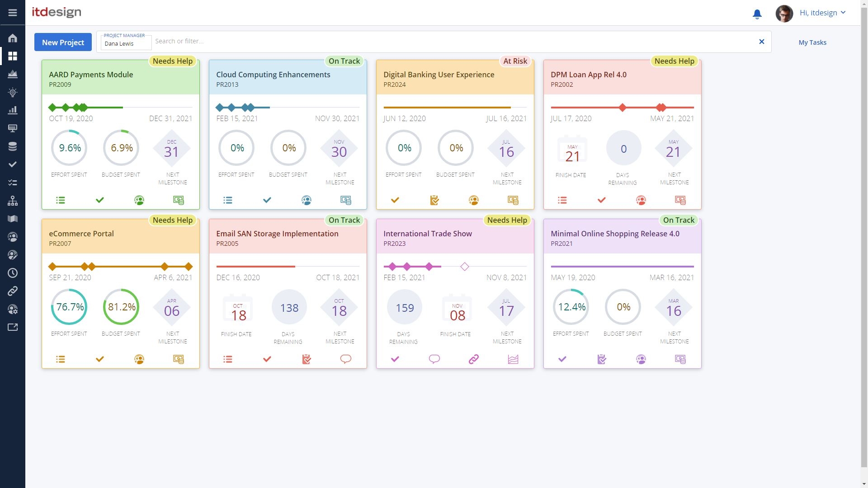This screenshot has width=868, height=488.
Task: Open links icon on International Trade Show card
Action: pos(474,359)
